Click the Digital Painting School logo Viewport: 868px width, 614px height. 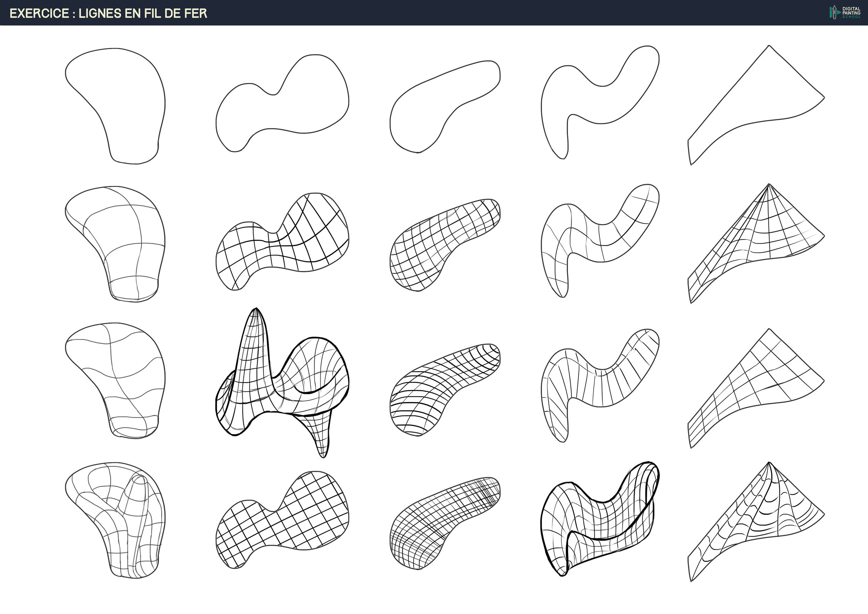point(845,13)
